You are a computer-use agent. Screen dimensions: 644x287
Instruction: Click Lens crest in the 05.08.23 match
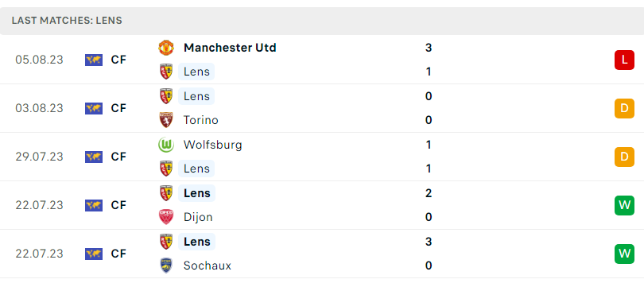(166, 72)
